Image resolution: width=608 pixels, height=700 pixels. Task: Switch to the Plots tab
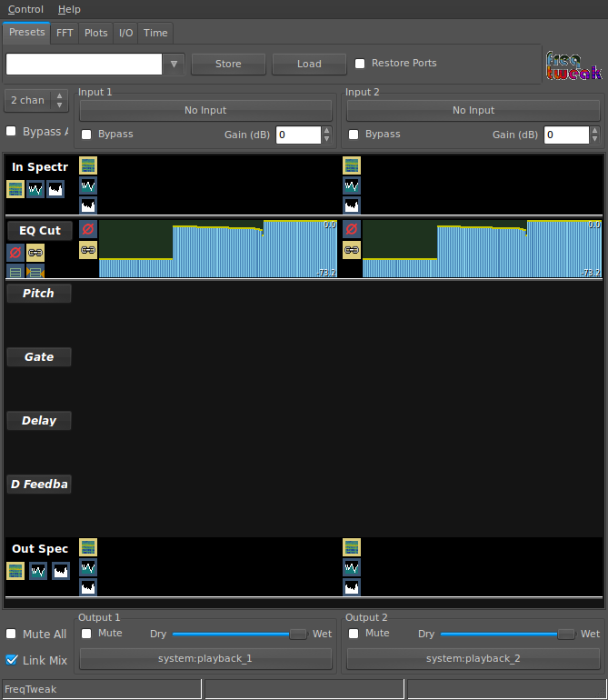(96, 33)
